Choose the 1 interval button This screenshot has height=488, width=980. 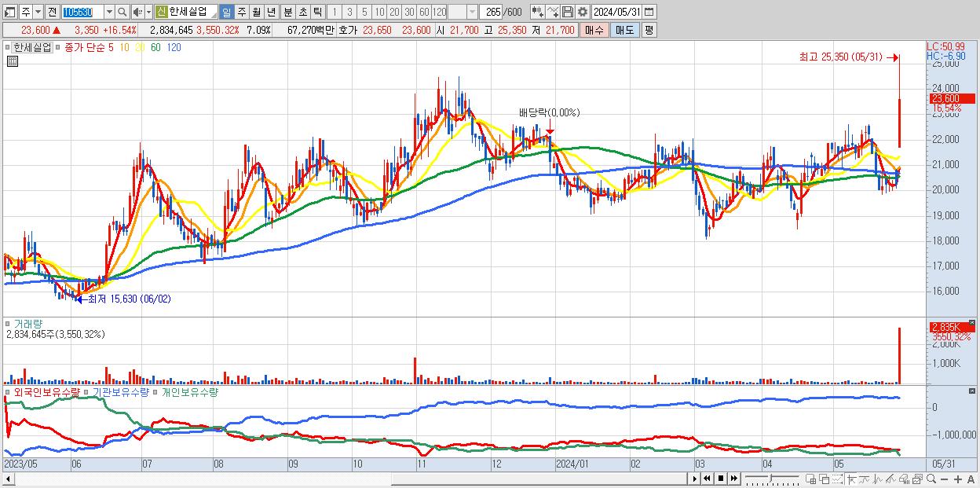coord(335,12)
